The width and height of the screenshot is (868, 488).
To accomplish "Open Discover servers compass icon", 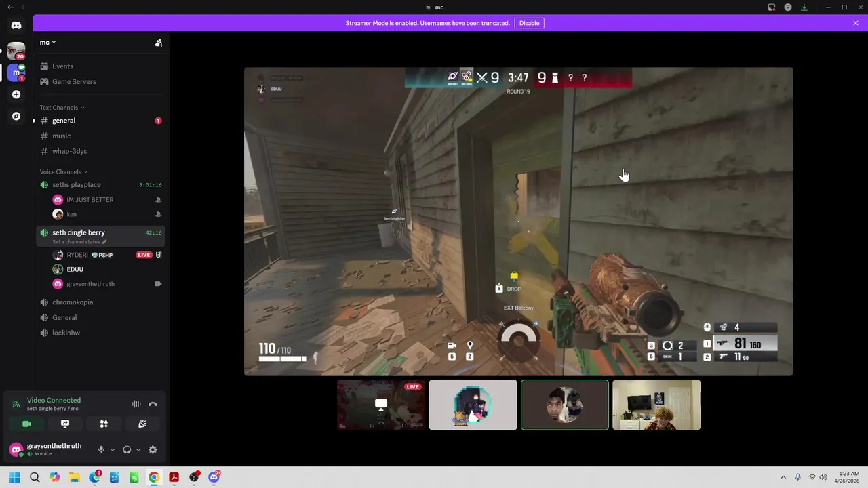I will (16, 116).
